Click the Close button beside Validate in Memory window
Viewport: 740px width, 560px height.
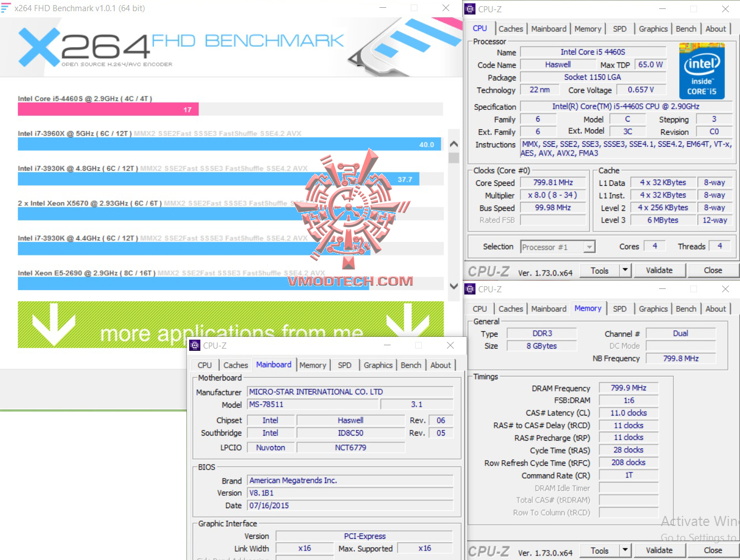point(713,551)
